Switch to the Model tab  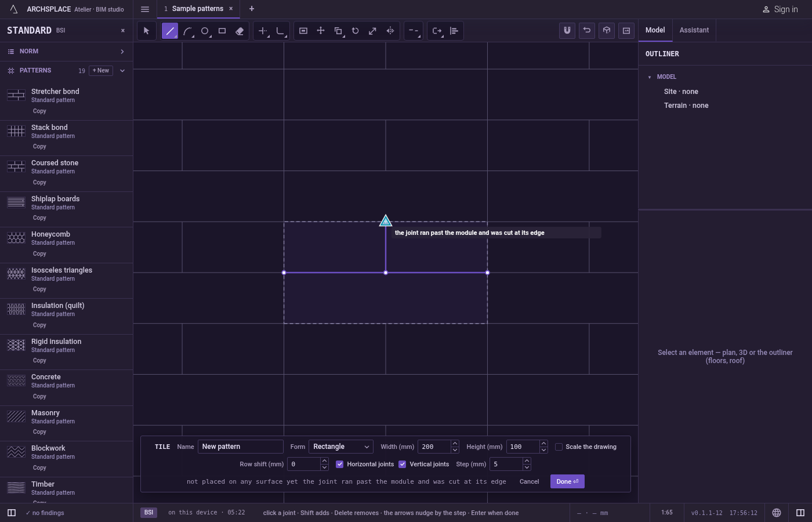coord(655,30)
